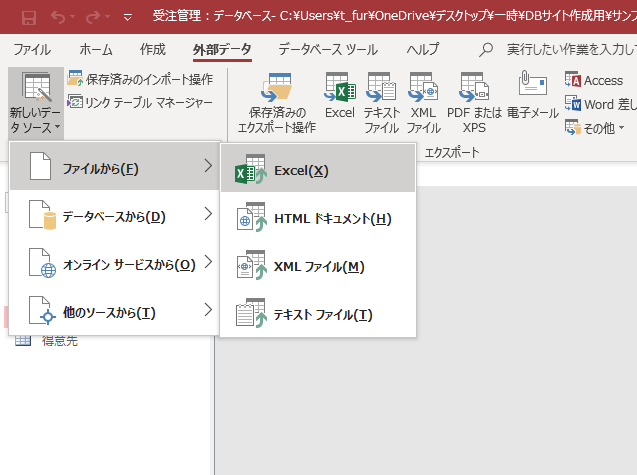Switch to the 作成 ribbon tab
This screenshot has height=475, width=637.
click(x=153, y=48)
